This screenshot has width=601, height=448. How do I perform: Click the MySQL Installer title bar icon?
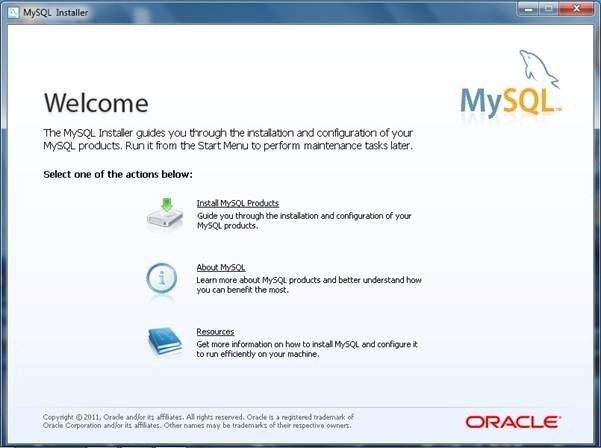click(13, 13)
